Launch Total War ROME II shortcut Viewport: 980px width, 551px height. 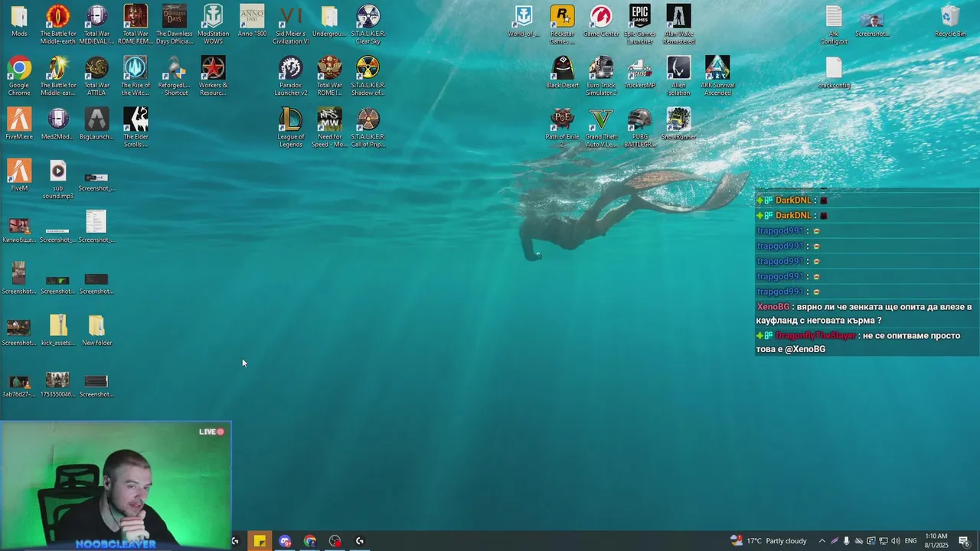coord(329,76)
